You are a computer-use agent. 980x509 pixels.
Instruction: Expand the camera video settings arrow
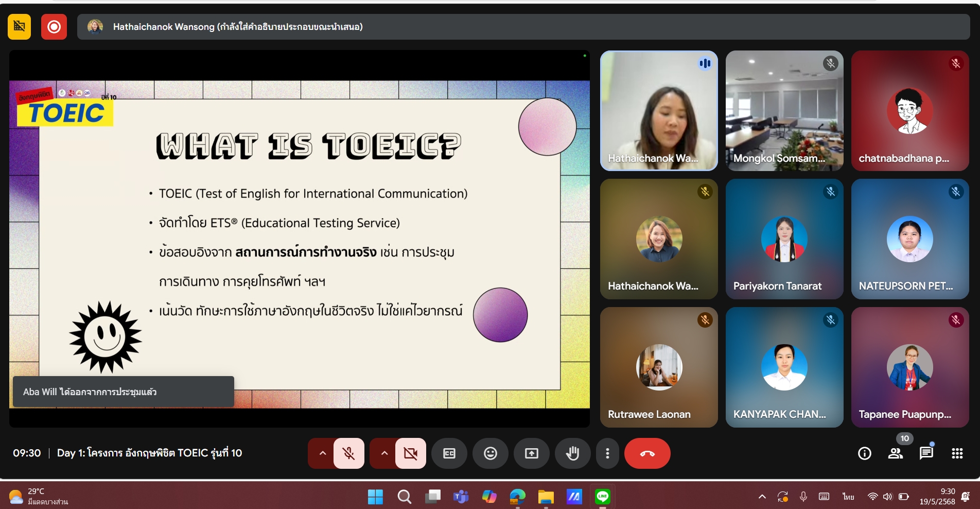click(x=384, y=453)
